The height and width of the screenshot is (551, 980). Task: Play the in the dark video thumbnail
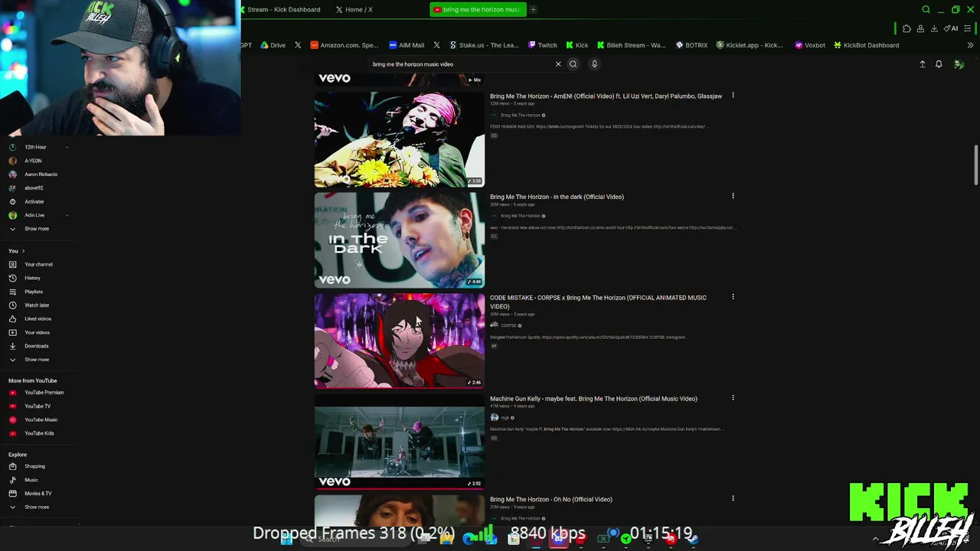pyautogui.click(x=400, y=240)
